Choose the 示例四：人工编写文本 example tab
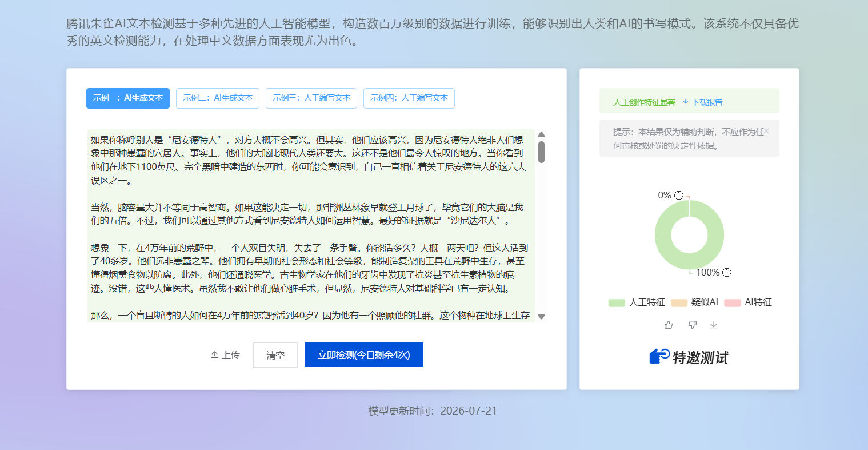This screenshot has width=868, height=450. pos(409,98)
